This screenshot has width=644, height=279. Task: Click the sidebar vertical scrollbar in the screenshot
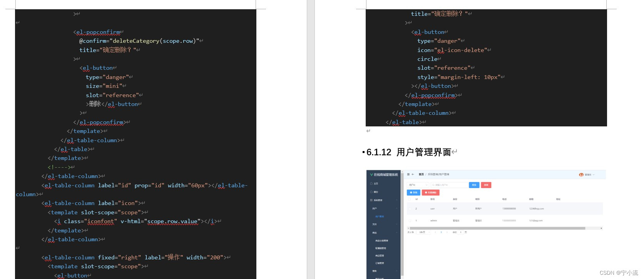(x=402, y=224)
